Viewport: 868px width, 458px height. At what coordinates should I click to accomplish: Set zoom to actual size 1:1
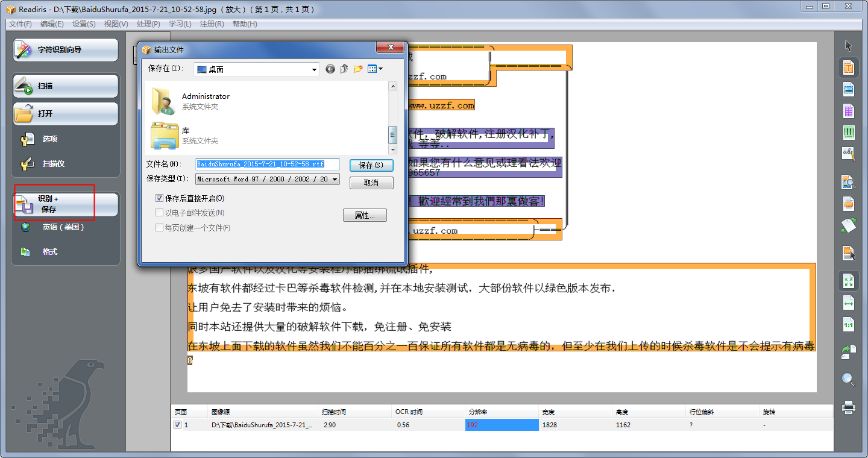pos(849,324)
